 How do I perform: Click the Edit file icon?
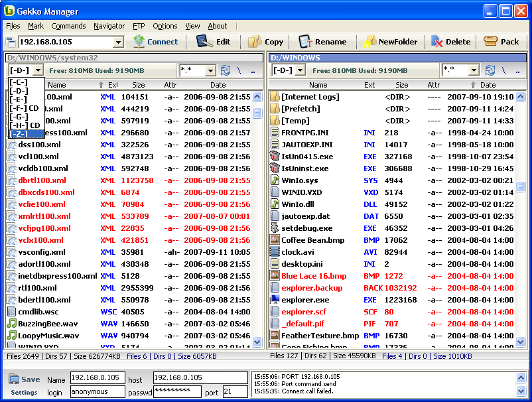pyautogui.click(x=204, y=42)
